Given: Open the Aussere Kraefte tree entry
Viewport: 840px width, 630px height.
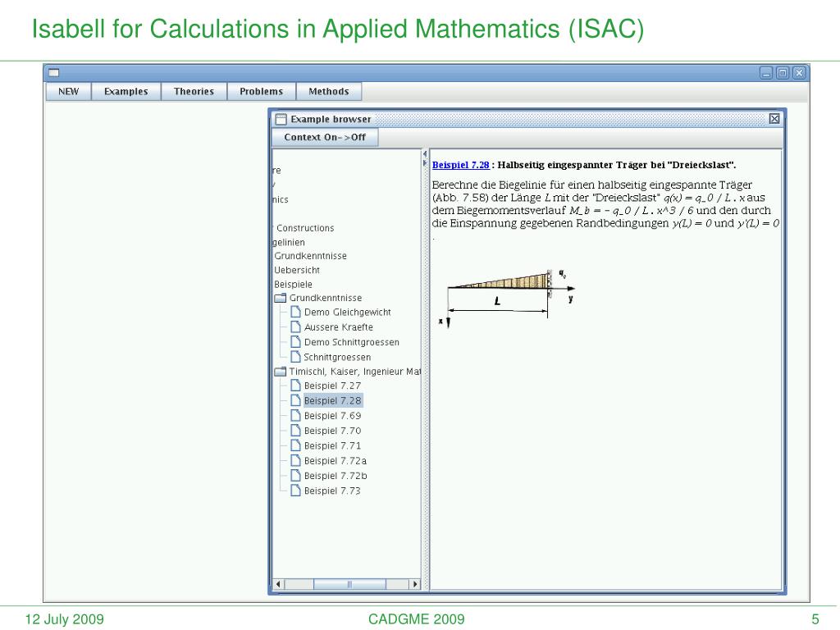Looking at the screenshot, I should 339,327.
